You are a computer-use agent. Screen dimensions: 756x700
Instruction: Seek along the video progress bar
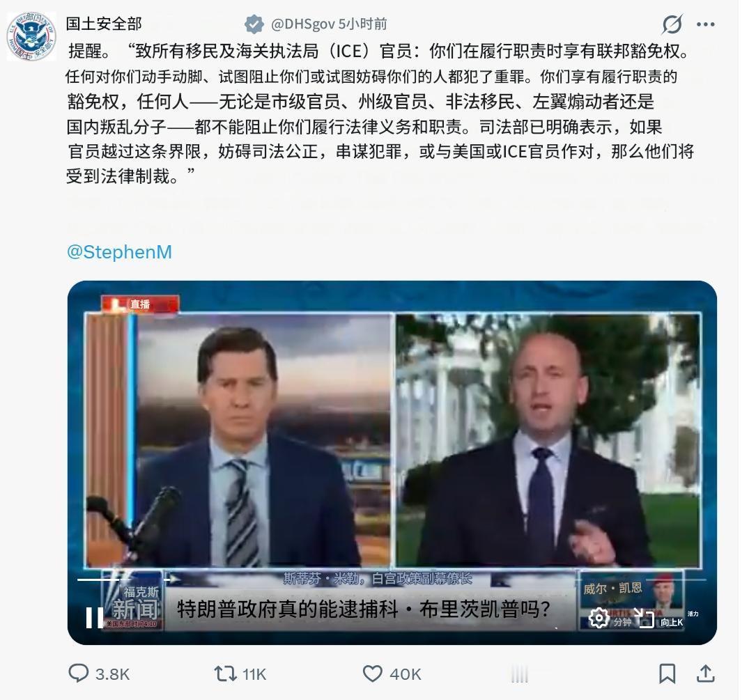point(392,580)
